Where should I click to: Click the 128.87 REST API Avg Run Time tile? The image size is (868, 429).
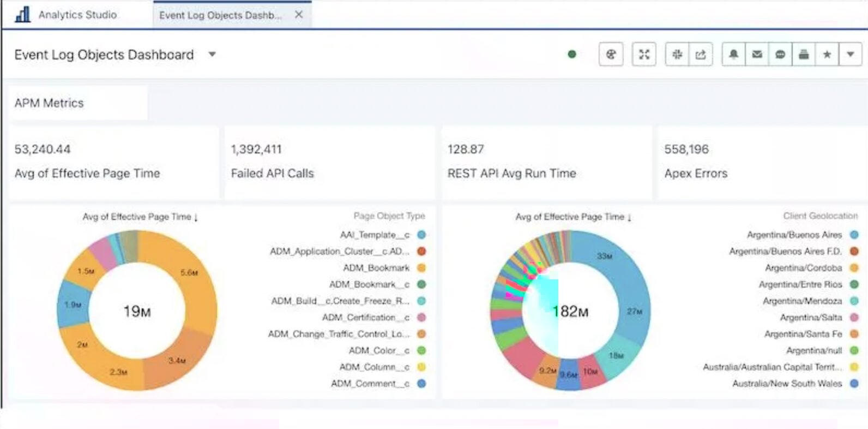coord(547,163)
